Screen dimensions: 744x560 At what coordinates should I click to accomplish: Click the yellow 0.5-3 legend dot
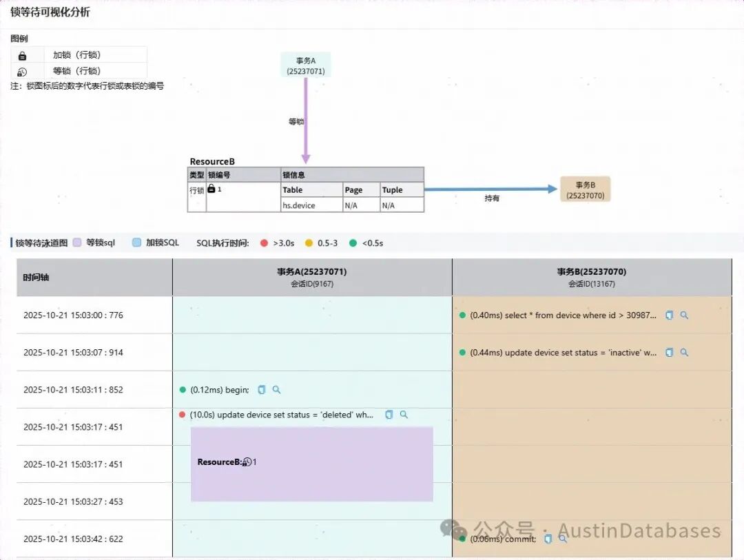tap(309, 243)
